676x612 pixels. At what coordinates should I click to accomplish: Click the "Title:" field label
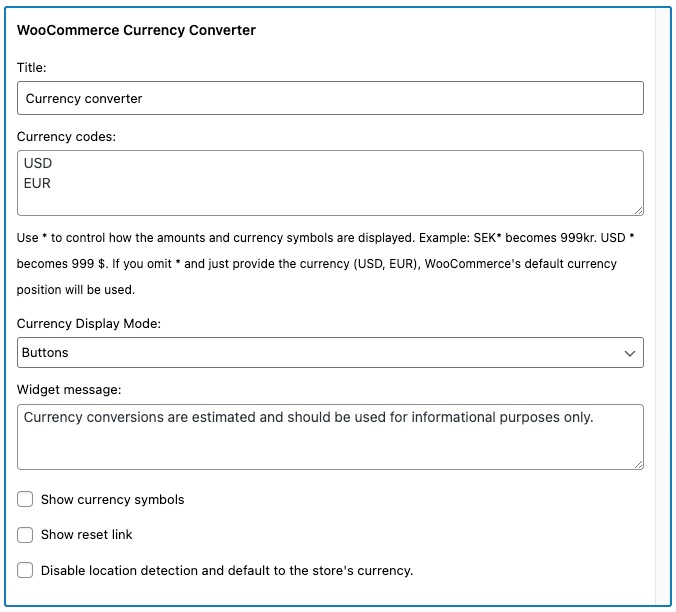32,67
